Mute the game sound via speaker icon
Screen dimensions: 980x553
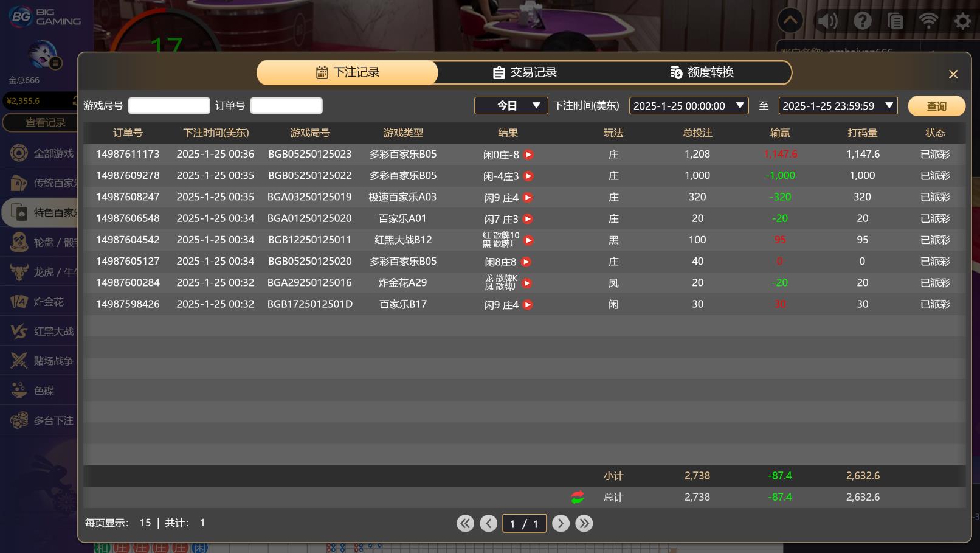(x=827, y=21)
